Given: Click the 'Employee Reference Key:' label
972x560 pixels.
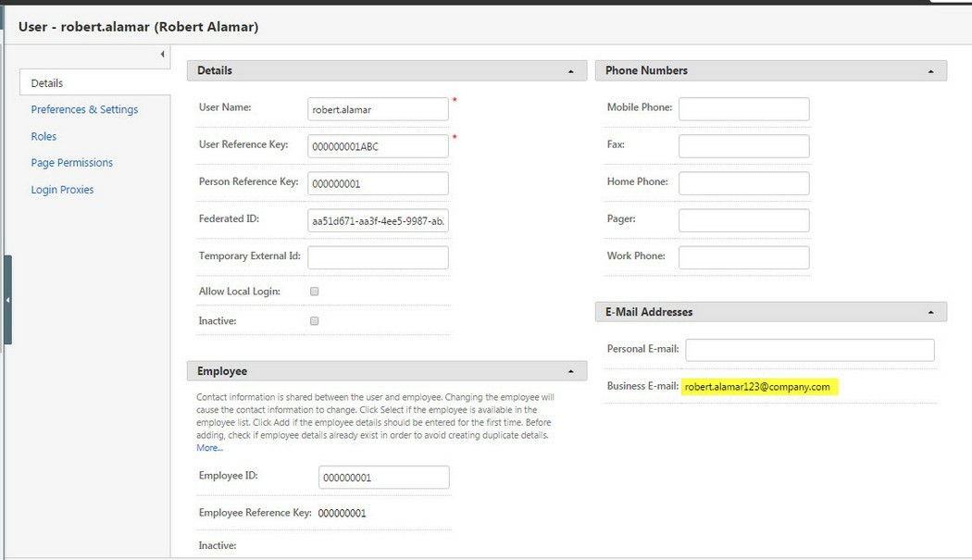Looking at the screenshot, I should (x=255, y=513).
